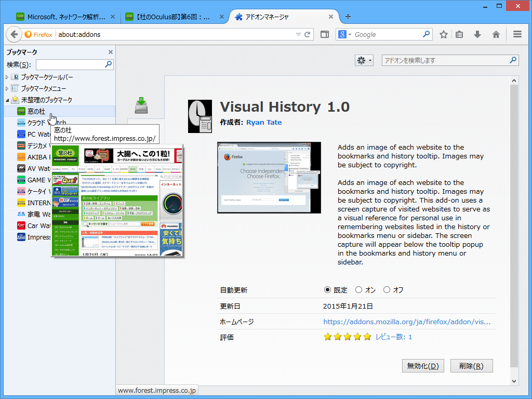Click the addon details scrollbar up arrow

click(x=514, y=81)
